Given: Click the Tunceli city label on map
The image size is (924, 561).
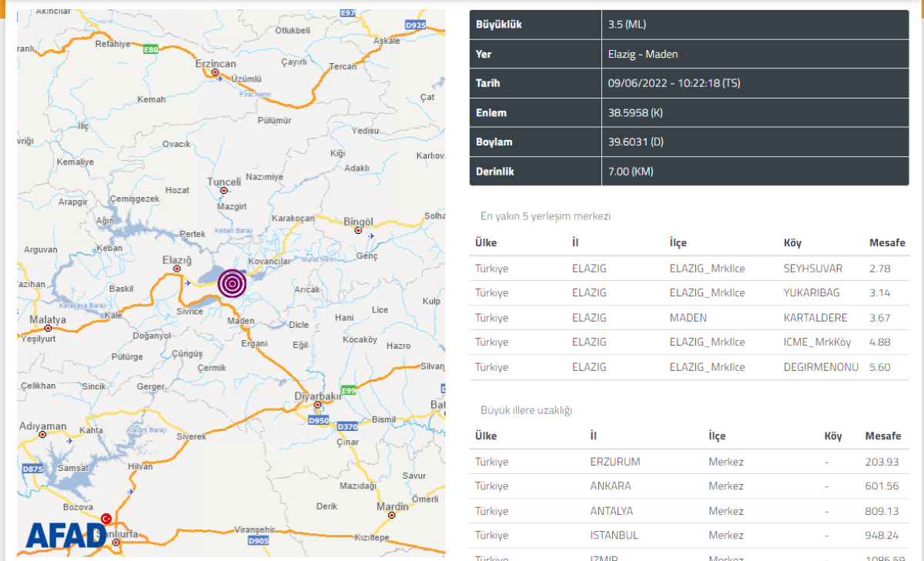Looking at the screenshot, I should click(x=224, y=182).
